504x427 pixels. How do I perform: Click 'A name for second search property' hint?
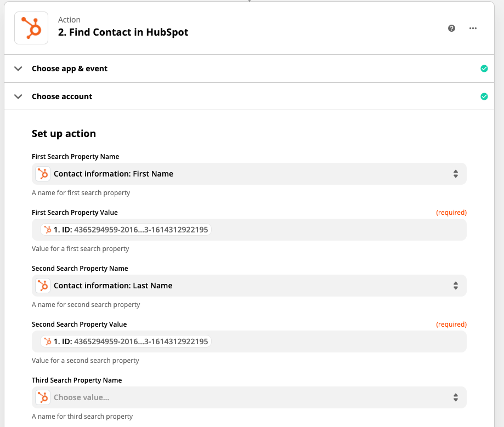86,305
